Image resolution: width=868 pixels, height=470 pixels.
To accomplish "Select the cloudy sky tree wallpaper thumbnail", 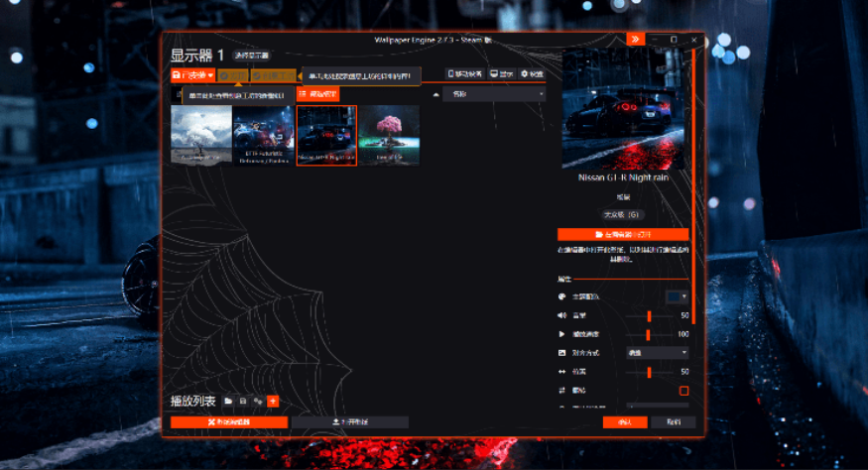I will [x=201, y=135].
